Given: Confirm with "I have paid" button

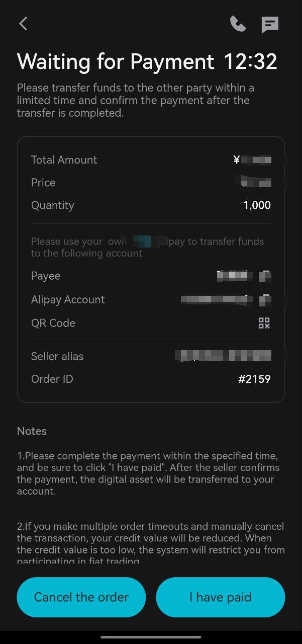Looking at the screenshot, I should pos(221,597).
